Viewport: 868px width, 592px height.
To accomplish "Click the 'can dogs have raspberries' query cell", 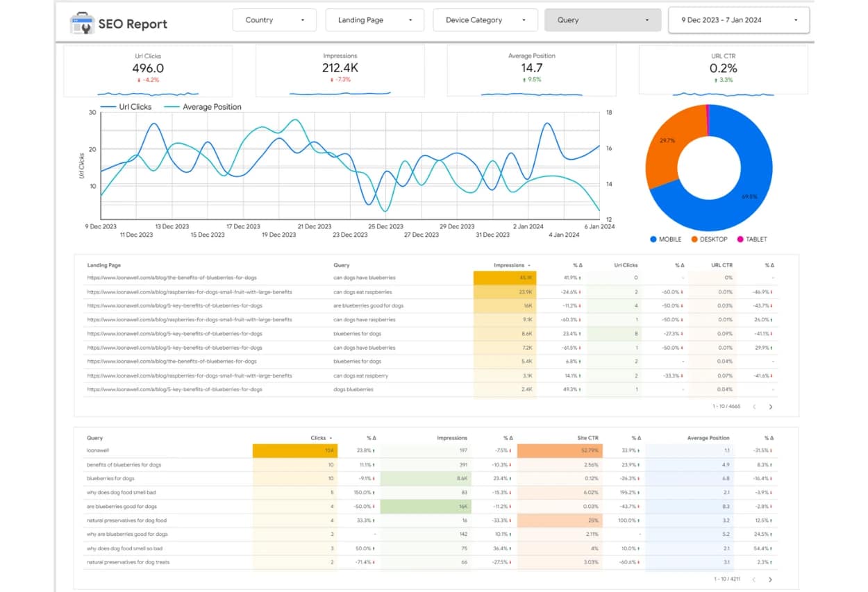I will [364, 320].
